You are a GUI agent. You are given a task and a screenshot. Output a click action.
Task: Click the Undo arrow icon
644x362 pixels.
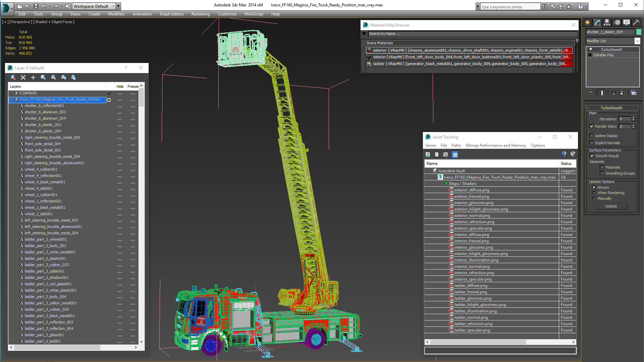tap(44, 6)
